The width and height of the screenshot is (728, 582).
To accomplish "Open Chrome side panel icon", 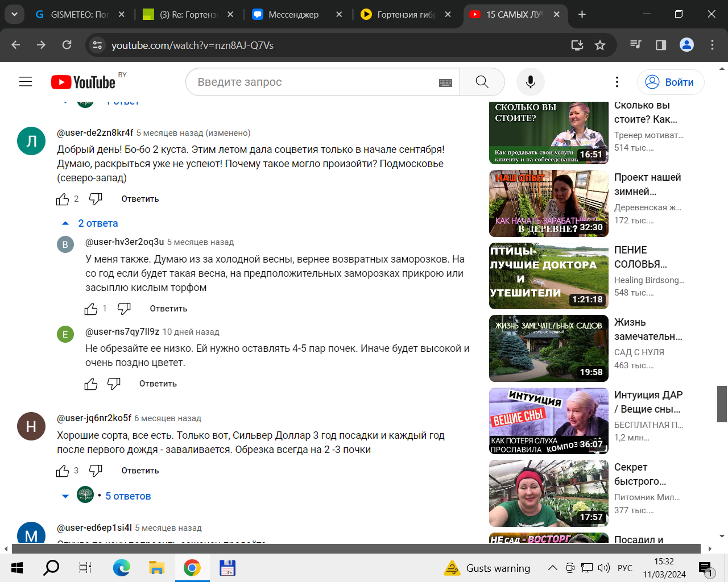I will [x=660, y=45].
